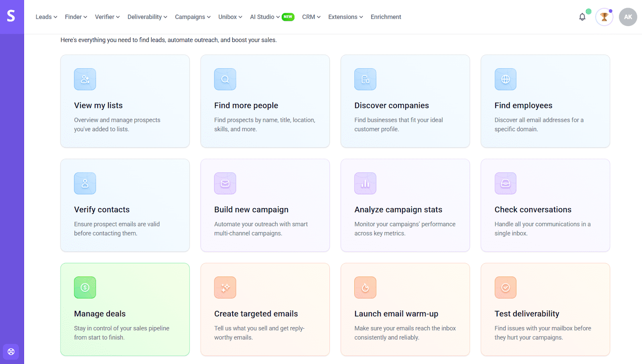The width and height of the screenshot is (642, 364).
Task: Open the notifications bell
Action: point(582,17)
